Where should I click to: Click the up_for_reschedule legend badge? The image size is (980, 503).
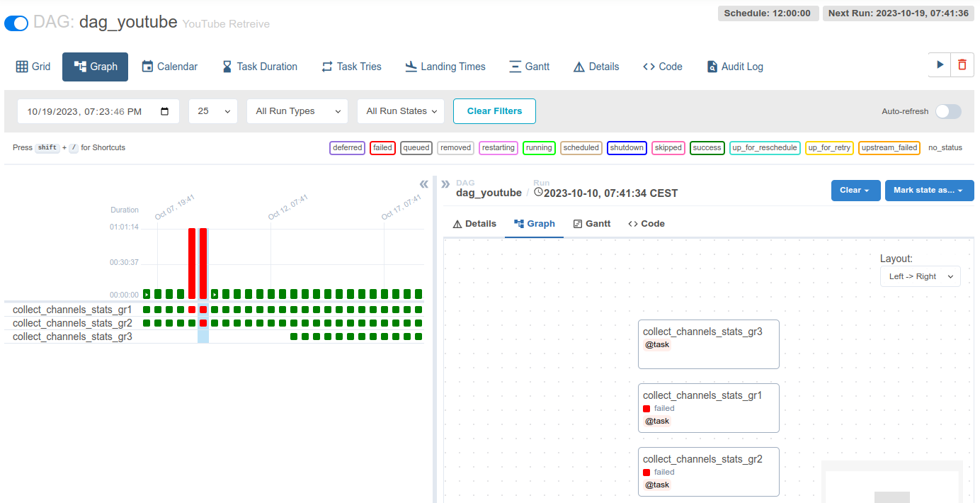765,148
